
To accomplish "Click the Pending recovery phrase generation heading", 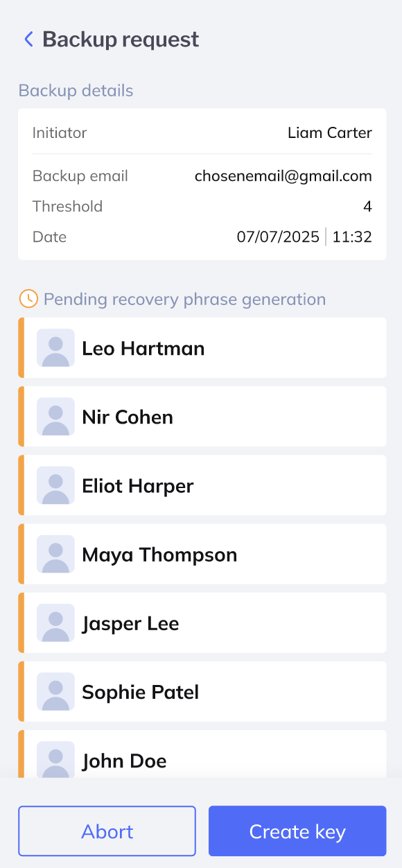I will 184,300.
